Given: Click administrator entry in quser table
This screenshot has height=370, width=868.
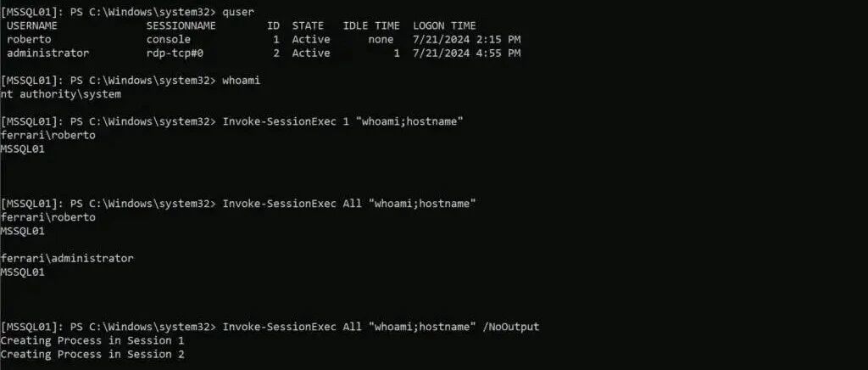Looking at the screenshot, I should point(47,53).
